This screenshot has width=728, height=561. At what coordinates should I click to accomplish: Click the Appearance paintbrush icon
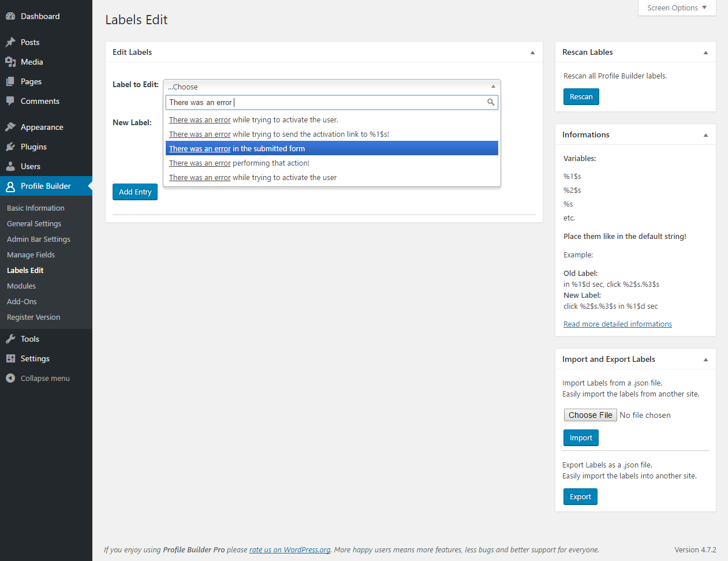click(10, 127)
